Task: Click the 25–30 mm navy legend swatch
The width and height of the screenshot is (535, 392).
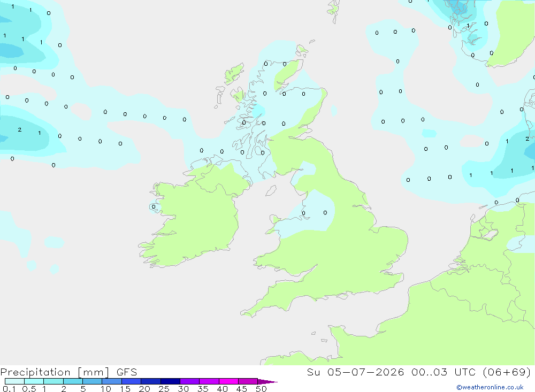Action: pyautogui.click(x=170, y=381)
